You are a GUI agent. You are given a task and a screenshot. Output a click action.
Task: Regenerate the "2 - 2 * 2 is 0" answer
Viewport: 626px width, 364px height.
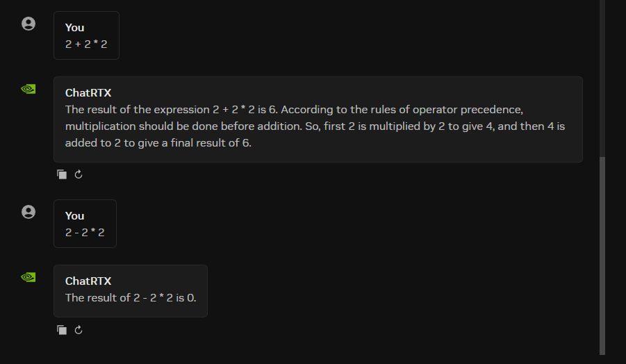pos(79,330)
